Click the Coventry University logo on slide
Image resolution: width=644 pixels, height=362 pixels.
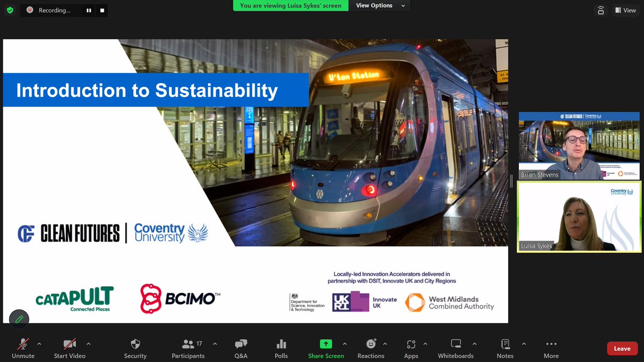point(171,233)
